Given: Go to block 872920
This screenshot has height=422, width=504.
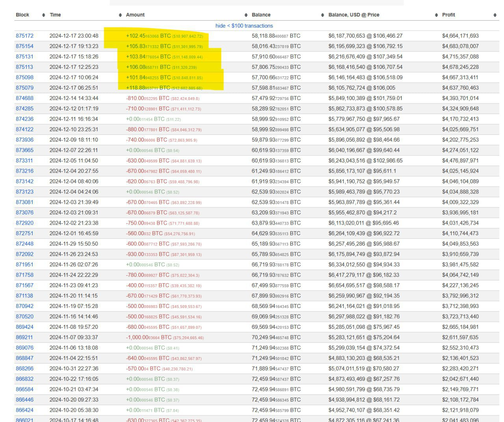Looking at the screenshot, I should click(x=24, y=223).
